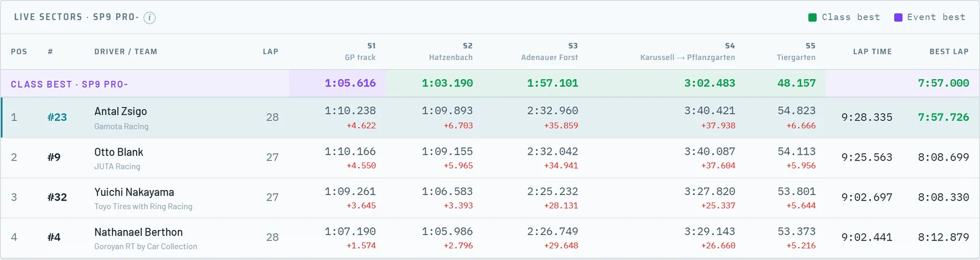Click team Toyo Tires with Ring Racing

pos(143,207)
